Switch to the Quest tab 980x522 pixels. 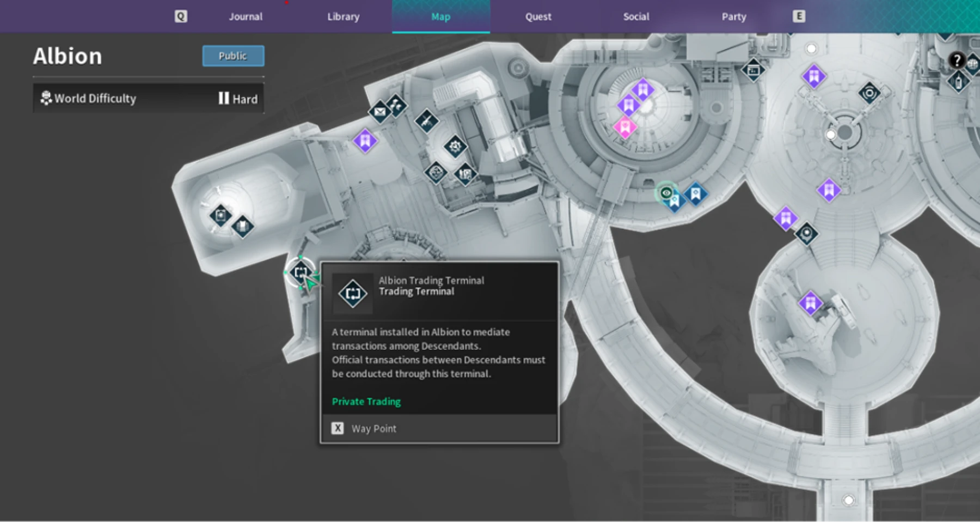(538, 16)
